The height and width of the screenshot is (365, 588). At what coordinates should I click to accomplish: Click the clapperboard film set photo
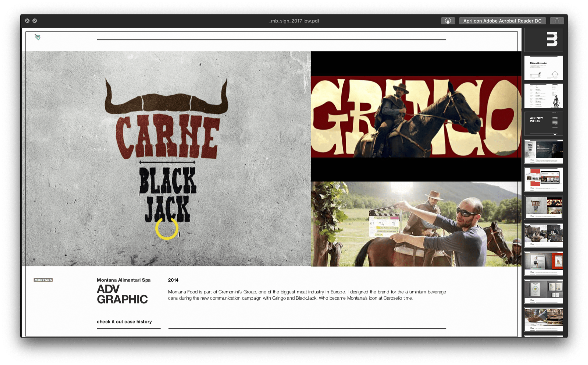pos(416,224)
